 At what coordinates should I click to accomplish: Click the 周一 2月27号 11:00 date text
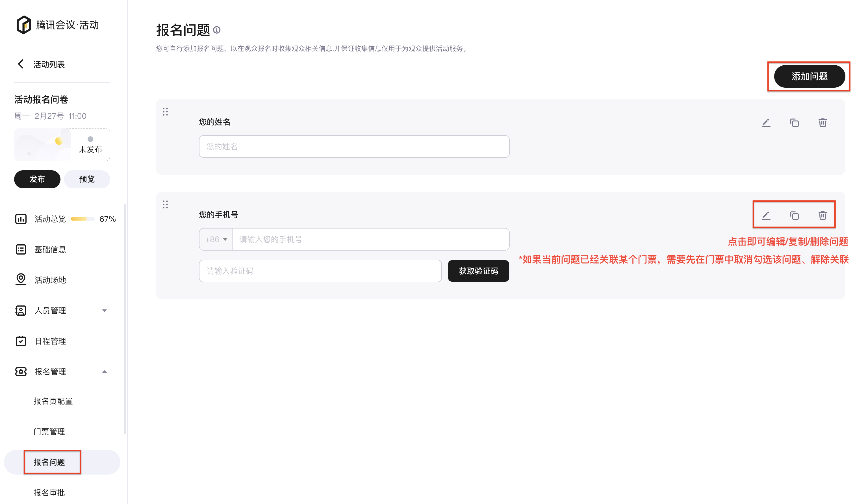pos(50,116)
